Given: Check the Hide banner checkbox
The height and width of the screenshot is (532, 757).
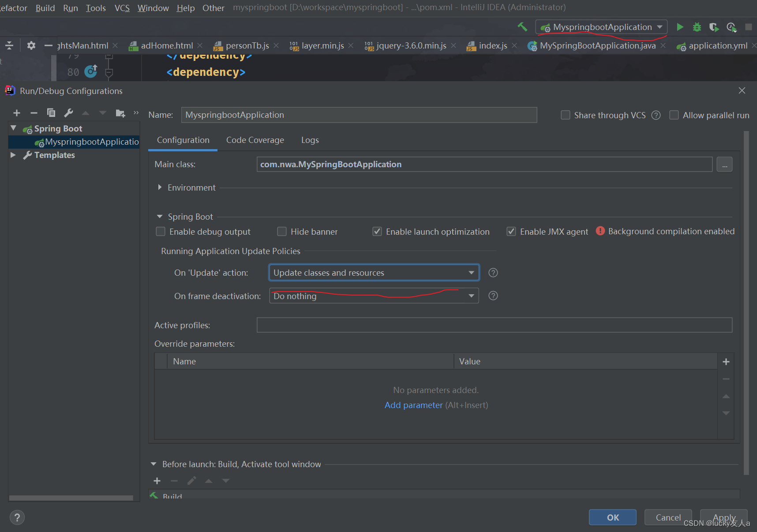Looking at the screenshot, I should pyautogui.click(x=282, y=232).
